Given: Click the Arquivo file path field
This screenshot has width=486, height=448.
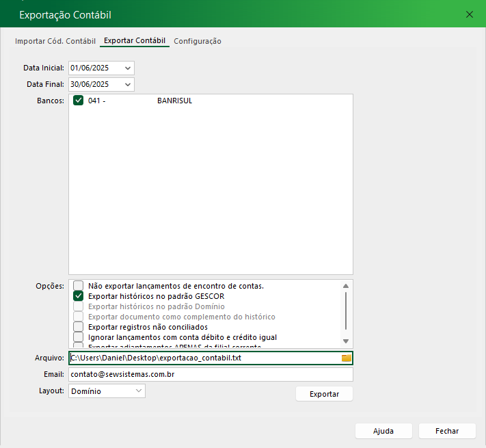Looking at the screenshot, I should (x=204, y=358).
